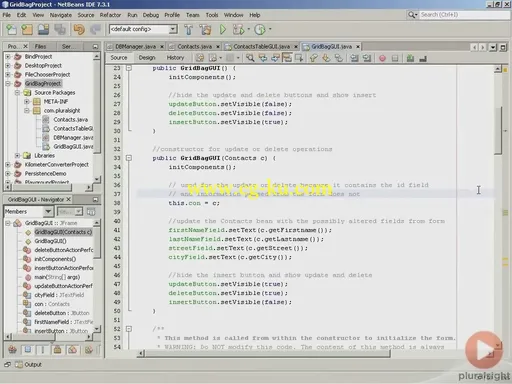Screen dimensions: 512x384
Task: Switch to the DBManager.java tab
Action: coord(135,47)
